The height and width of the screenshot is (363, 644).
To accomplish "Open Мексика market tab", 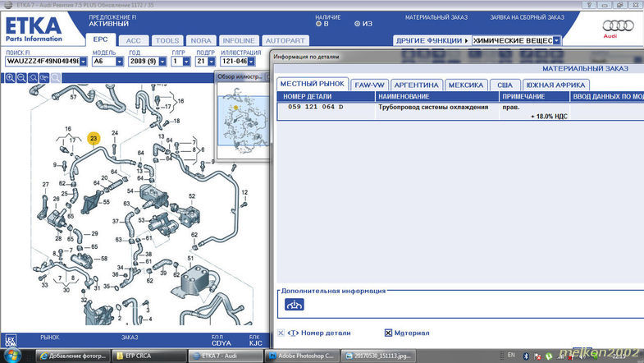I will click(x=466, y=85).
